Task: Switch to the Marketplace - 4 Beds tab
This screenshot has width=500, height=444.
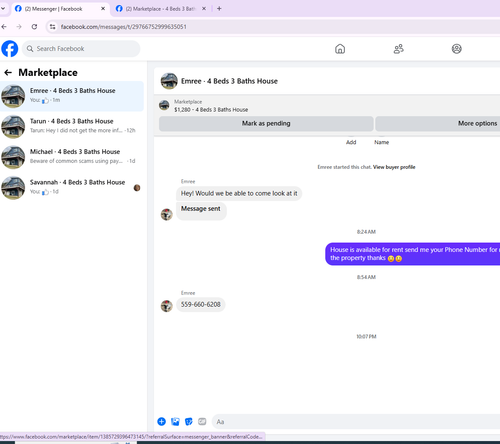Action: [161, 9]
